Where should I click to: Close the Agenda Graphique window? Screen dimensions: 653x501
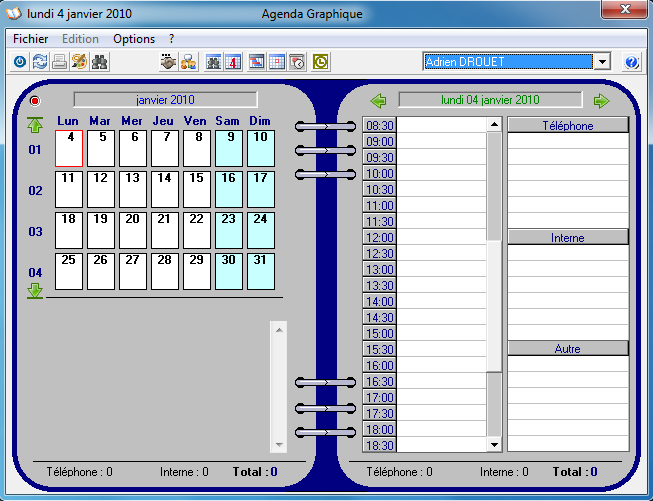coord(625,9)
